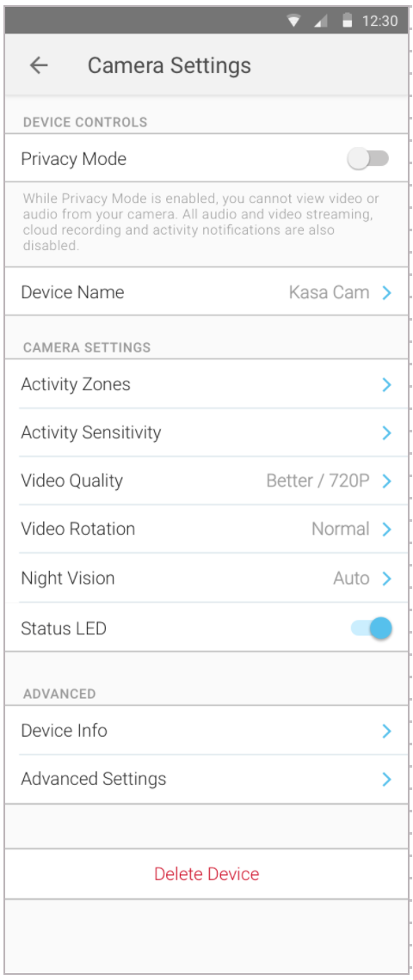Viewport: 413px width, 980px height.
Task: Click the chevron beside Better / 720P
Action: pos(386,481)
